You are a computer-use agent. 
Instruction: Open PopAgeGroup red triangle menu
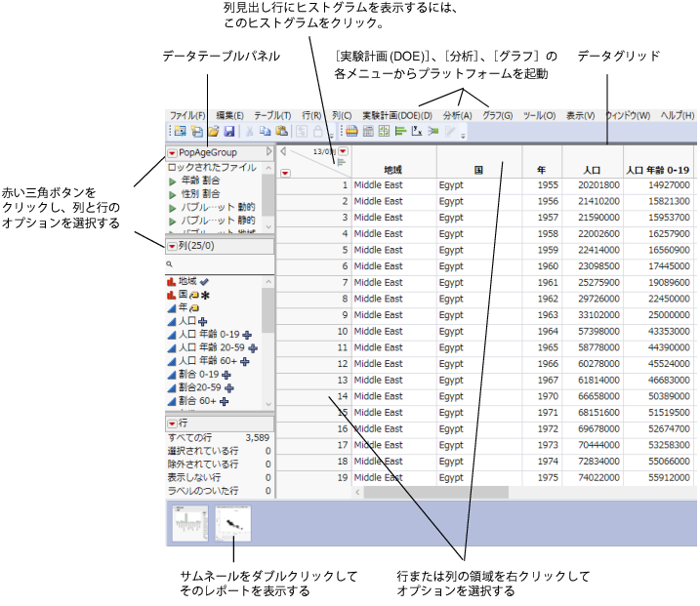(x=172, y=153)
